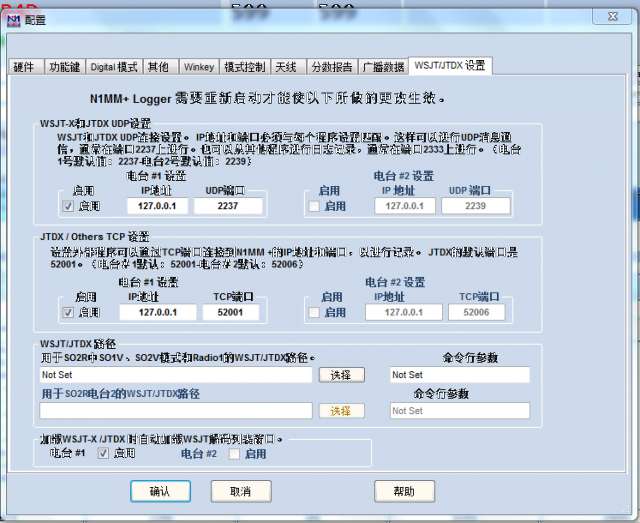Switch to the Digital 模式 tab

[x=114, y=67]
